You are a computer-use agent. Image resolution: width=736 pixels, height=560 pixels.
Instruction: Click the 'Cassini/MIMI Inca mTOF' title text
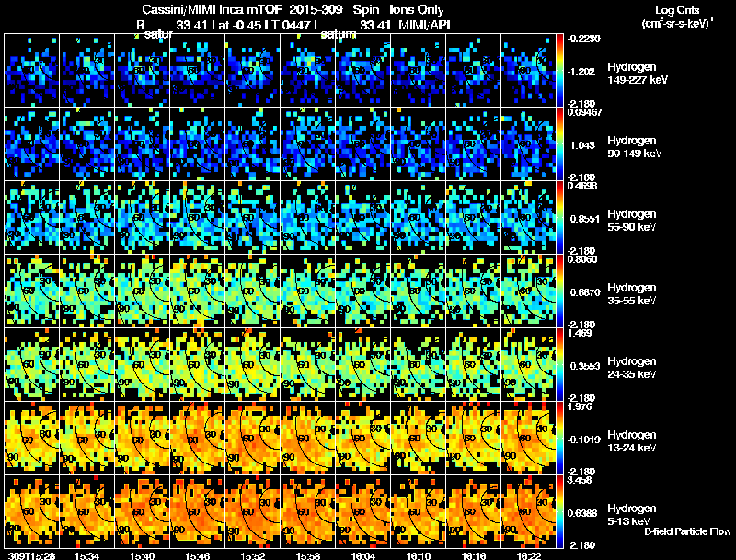click(x=213, y=10)
